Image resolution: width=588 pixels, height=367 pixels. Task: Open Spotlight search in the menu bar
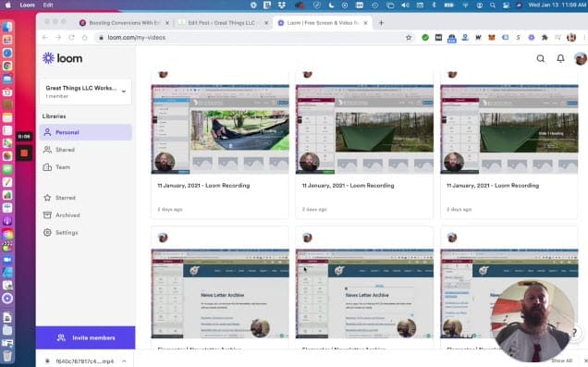493,6
